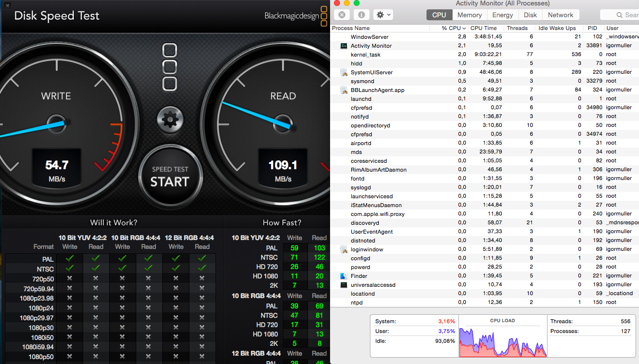Select the coreservicesd process
This screenshot has height=364, width=639.
(x=485, y=161)
